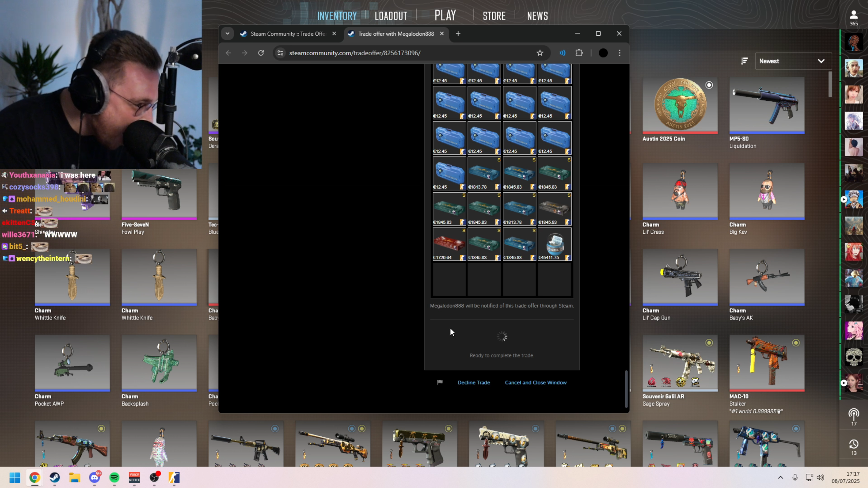Report the trade using the flag icon
Screen dimensions: 868x488
[x=440, y=383]
